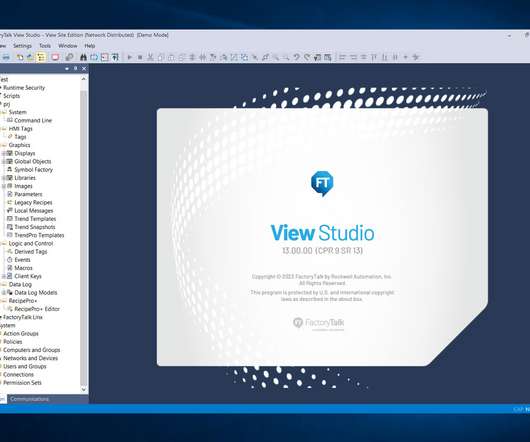Open the Help menu
This screenshot has height=442, width=530.
coord(90,46)
